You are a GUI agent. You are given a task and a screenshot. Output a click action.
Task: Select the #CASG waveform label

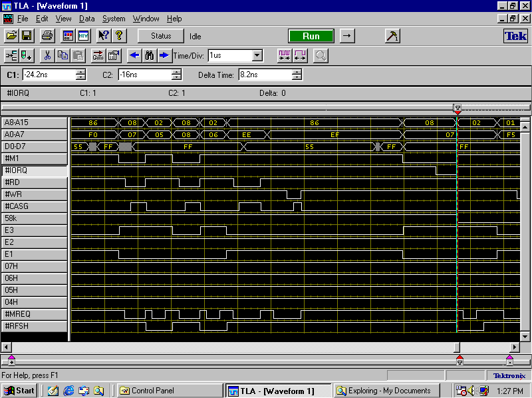coord(35,206)
